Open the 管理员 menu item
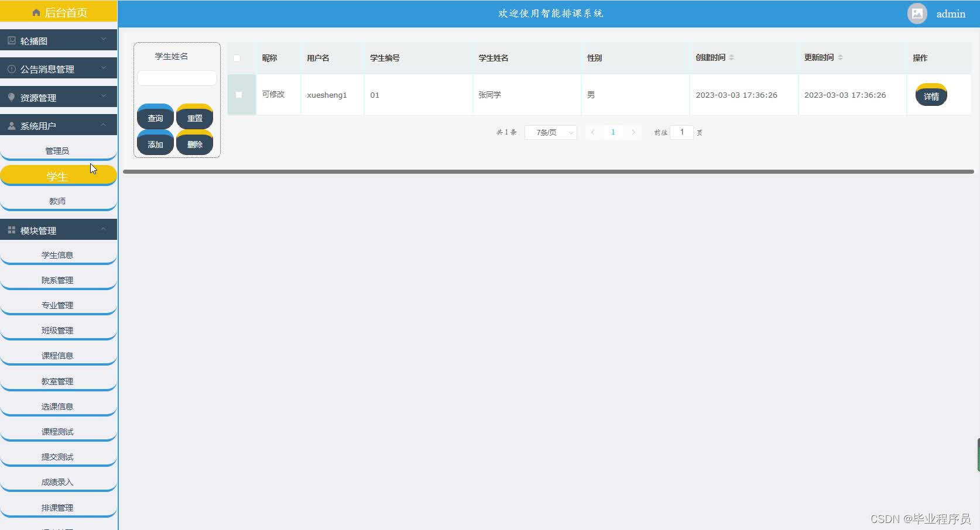980x530 pixels. 58,151
